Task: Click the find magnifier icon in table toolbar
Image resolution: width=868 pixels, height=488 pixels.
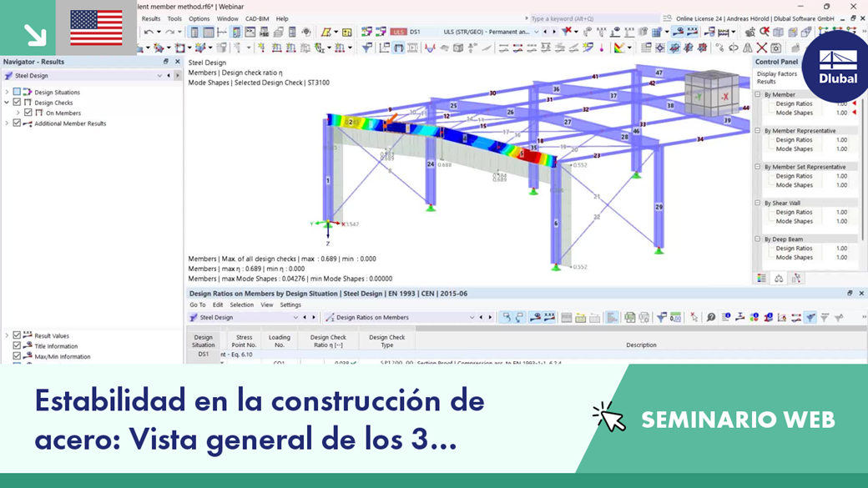Action: click(x=711, y=317)
